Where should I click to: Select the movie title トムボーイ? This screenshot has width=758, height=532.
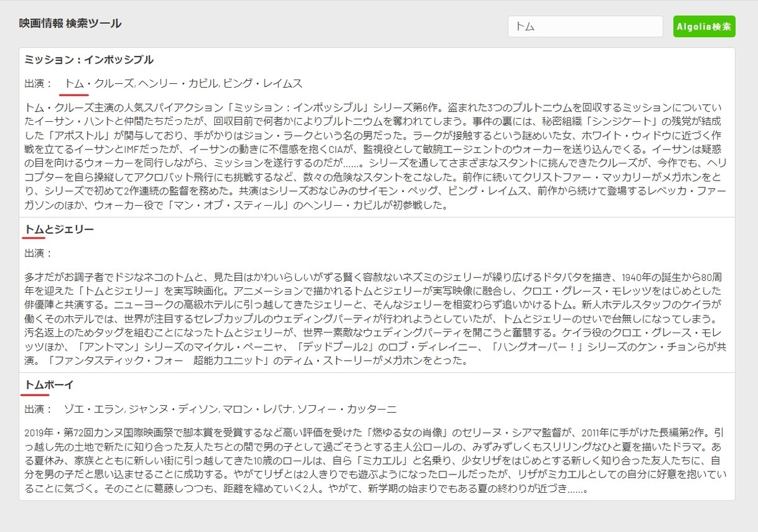[x=49, y=384]
